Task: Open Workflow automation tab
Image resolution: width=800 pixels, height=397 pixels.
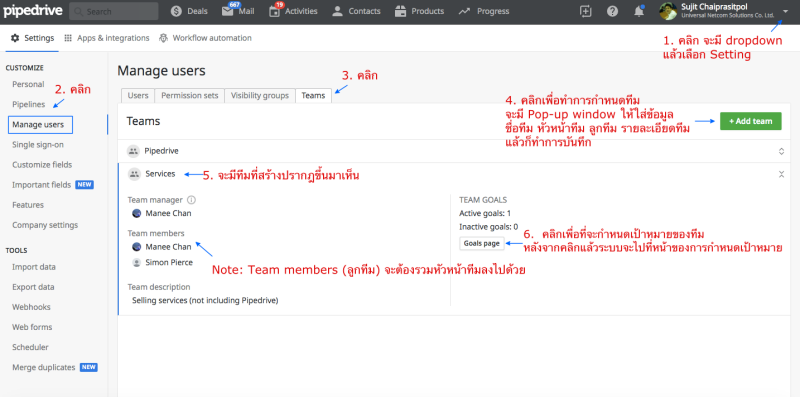Action: tap(205, 38)
